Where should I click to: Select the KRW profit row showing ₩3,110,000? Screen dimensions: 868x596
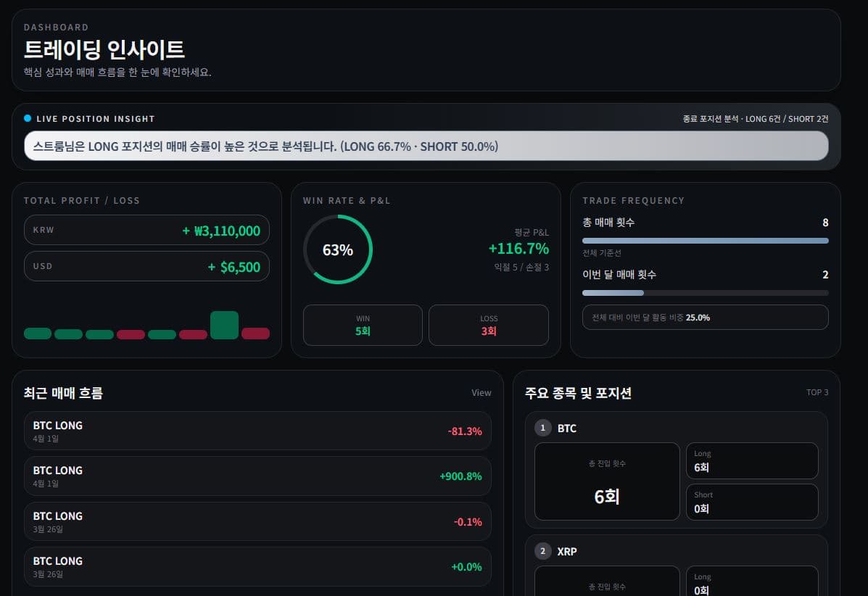point(146,230)
